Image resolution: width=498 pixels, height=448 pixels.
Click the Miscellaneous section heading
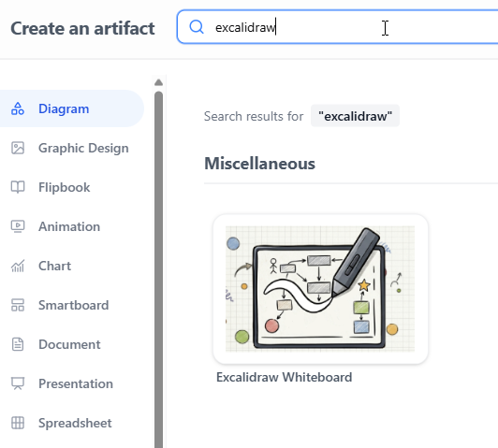point(259,164)
